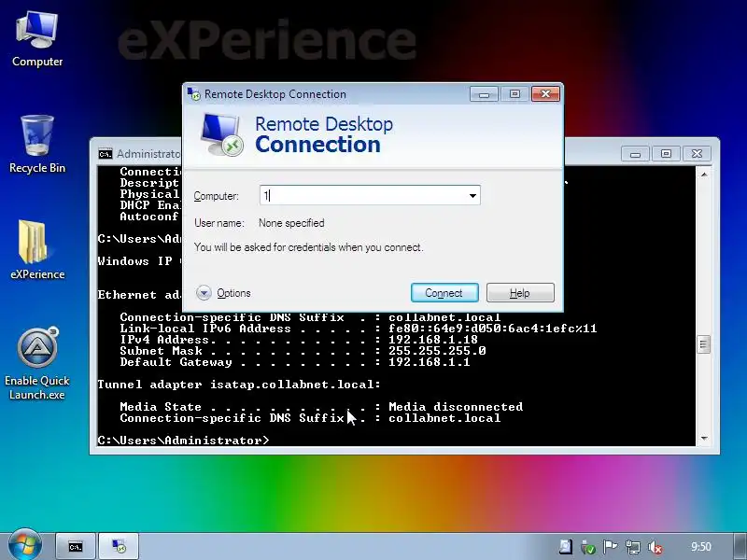The image size is (747, 560).
Task: Switch to the Command Prompt taskbar button
Action: (76, 547)
